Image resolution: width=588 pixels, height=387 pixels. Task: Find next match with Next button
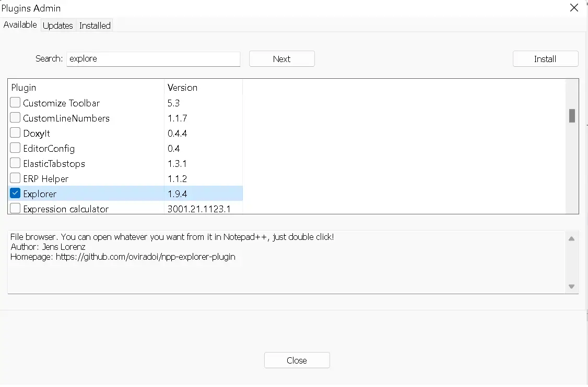point(281,59)
